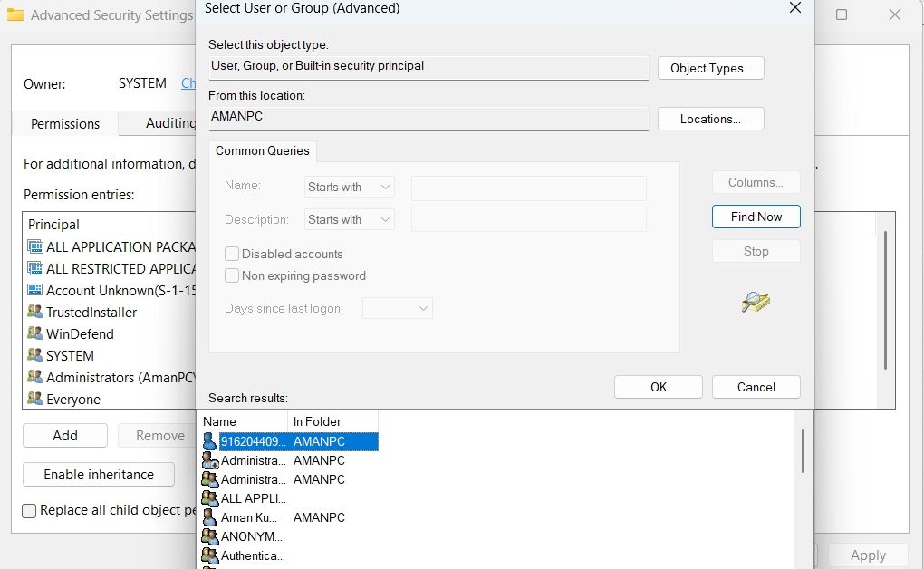Switch to the Auditing tab

coord(170,123)
